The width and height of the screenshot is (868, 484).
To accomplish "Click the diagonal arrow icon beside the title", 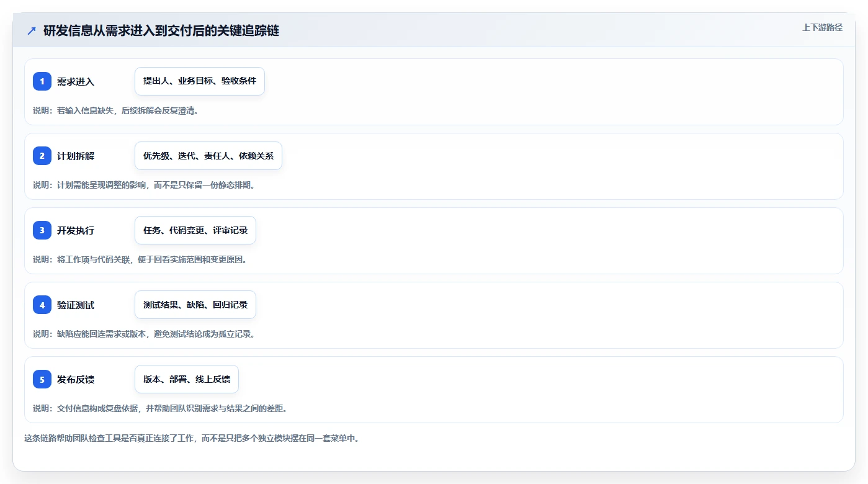I will (x=32, y=30).
